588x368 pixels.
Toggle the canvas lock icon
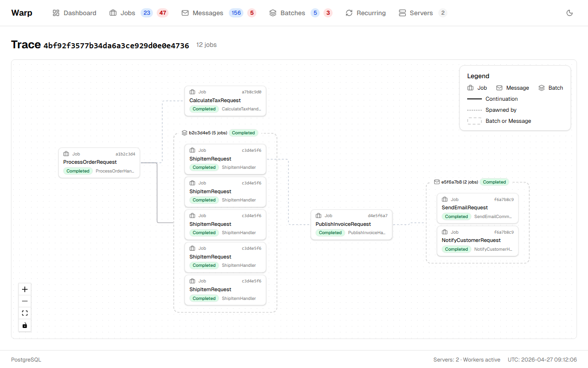pos(25,325)
